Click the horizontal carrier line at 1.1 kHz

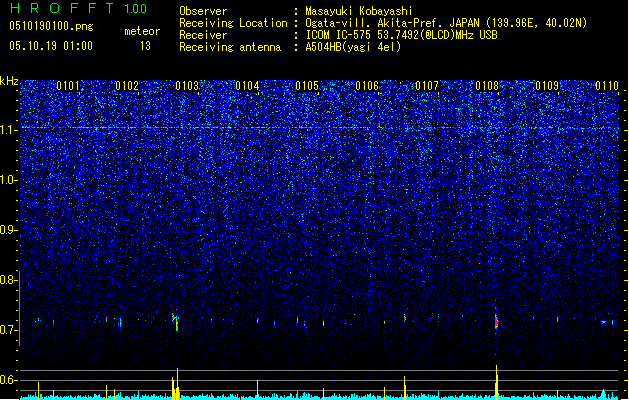[x=319, y=128]
